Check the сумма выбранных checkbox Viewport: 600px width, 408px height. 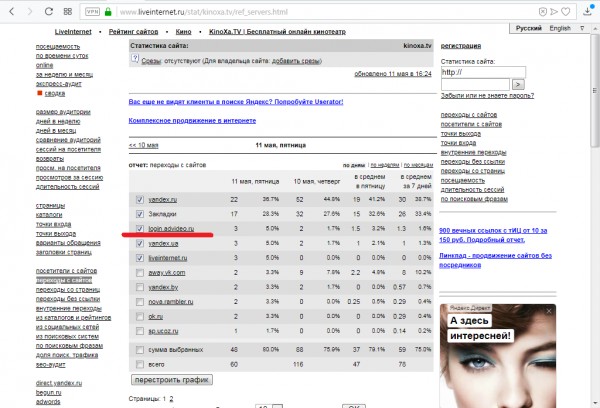(140, 350)
